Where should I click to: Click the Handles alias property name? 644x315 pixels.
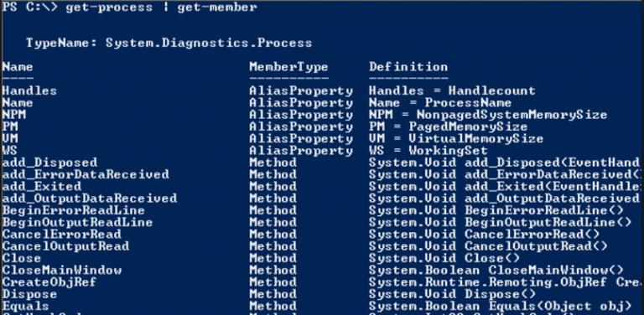[29, 90]
